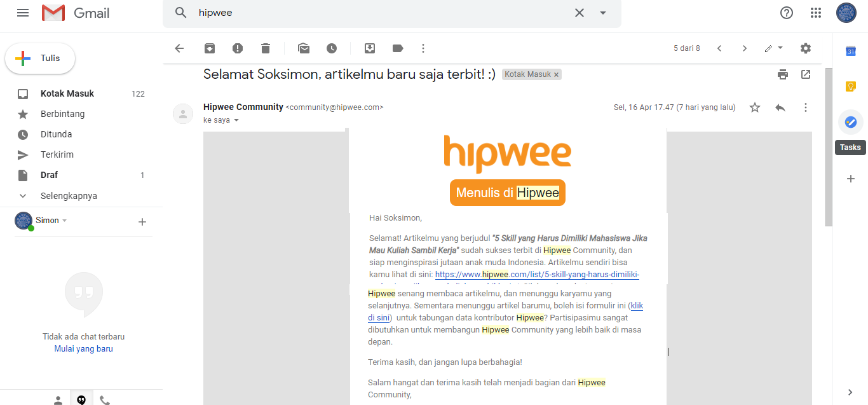Open search options dropdown arrow

pos(603,13)
